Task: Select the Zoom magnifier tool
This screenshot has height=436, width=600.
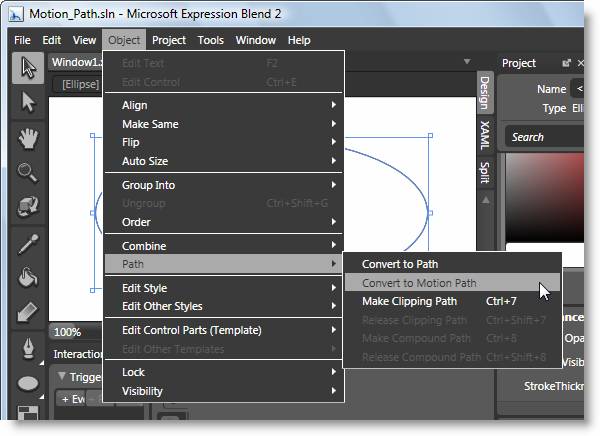Action: [x=28, y=172]
